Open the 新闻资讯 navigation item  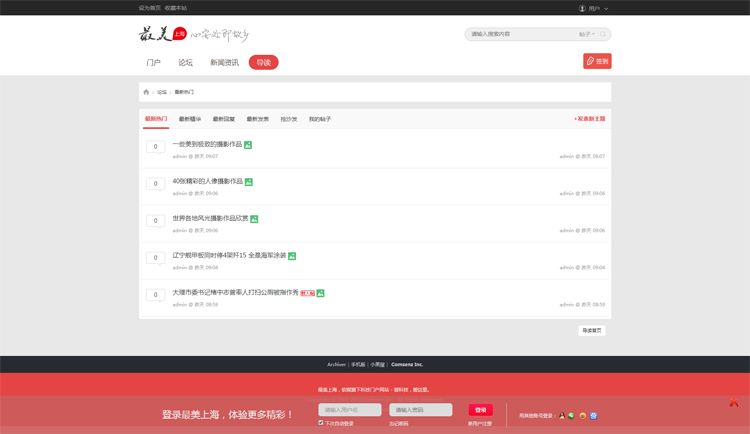click(224, 62)
